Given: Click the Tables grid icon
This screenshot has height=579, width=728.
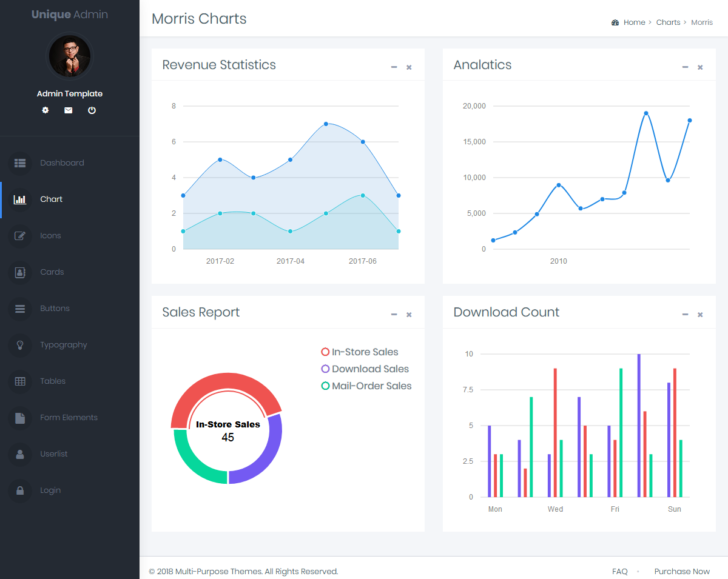Looking at the screenshot, I should (x=20, y=381).
